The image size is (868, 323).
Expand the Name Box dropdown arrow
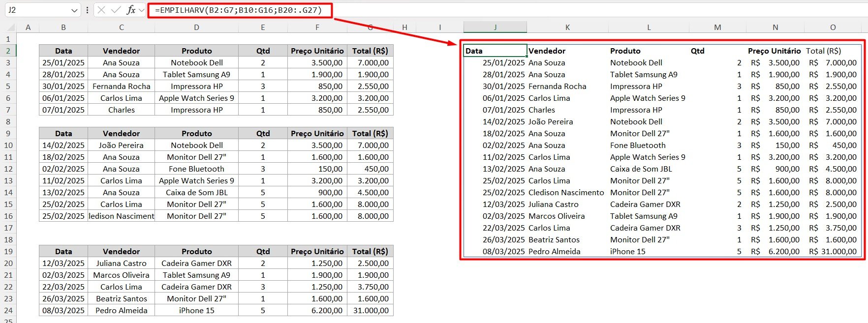74,10
